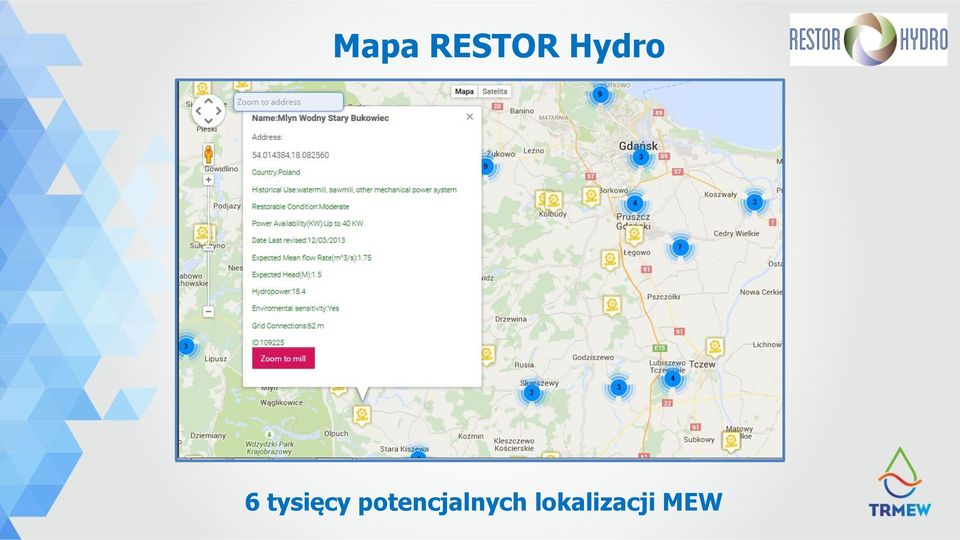Image resolution: width=960 pixels, height=540 pixels.
Task: Focus the Zoom to address field
Action: 288,102
